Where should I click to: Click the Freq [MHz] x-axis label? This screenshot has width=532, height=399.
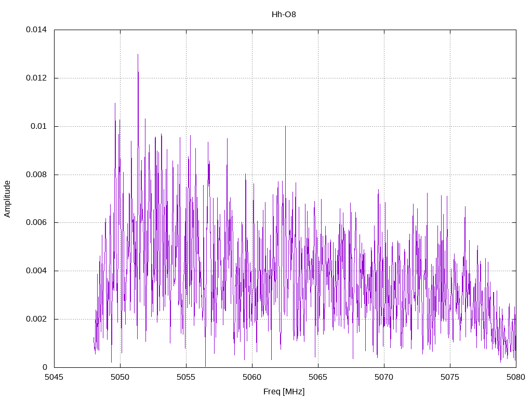[284, 392]
